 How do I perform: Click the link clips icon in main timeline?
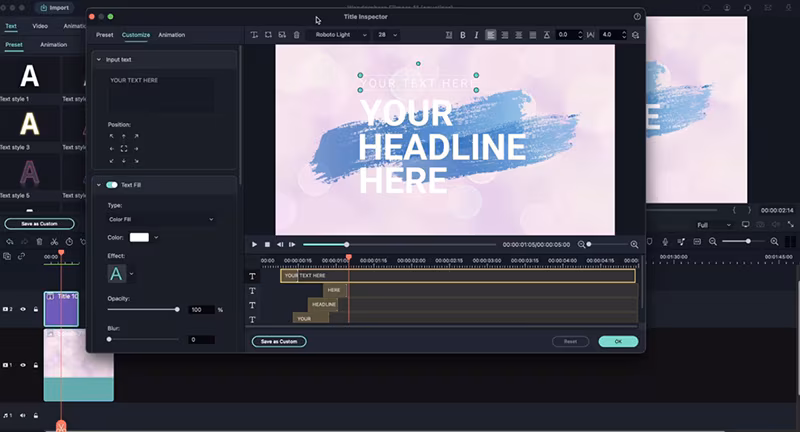[21, 256]
